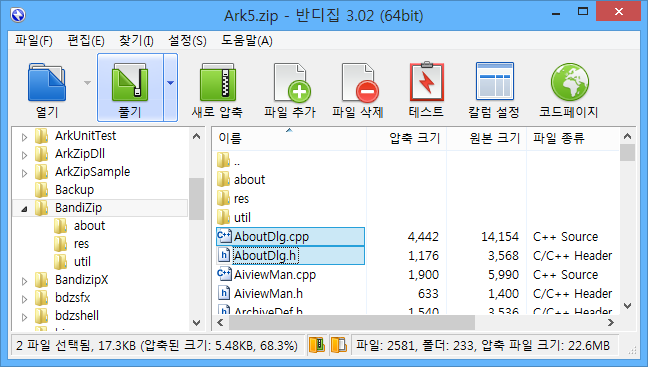Expand the bdzsfx tree node
Image resolution: width=648 pixels, height=367 pixels.
pos(24,299)
